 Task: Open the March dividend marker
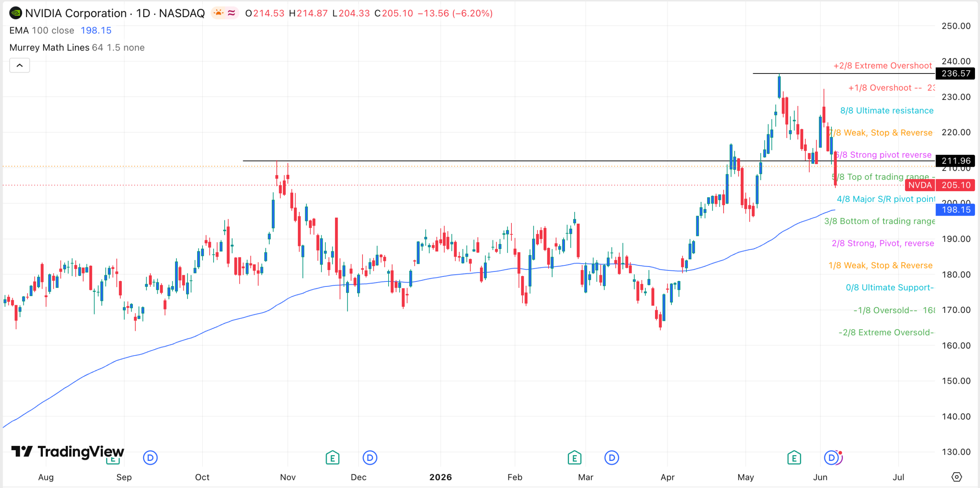click(612, 457)
